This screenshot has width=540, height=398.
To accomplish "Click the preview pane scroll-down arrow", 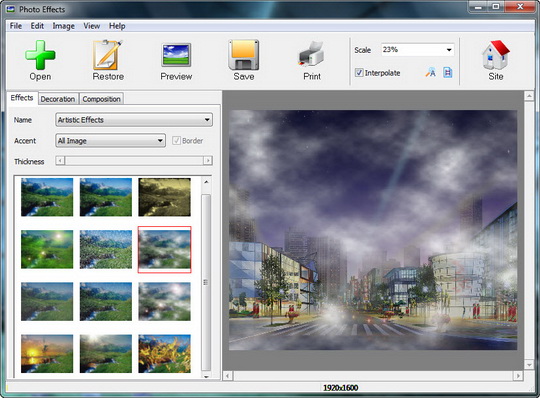I will coord(529,364).
